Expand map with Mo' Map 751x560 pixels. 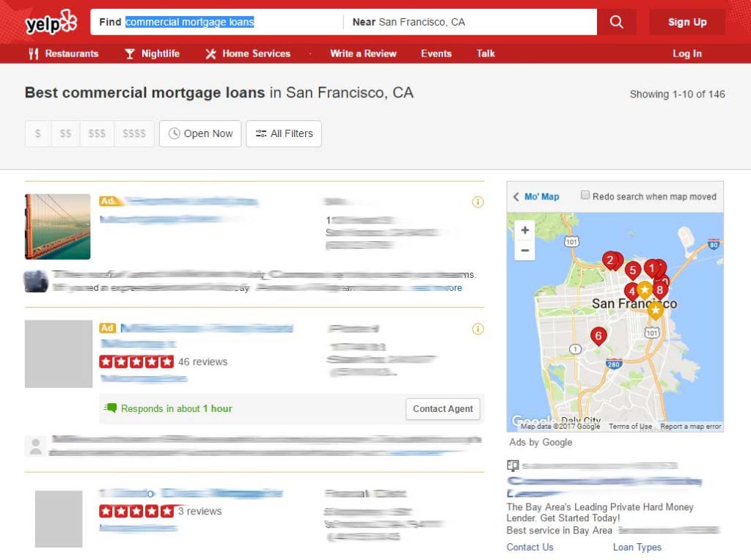[x=537, y=196]
